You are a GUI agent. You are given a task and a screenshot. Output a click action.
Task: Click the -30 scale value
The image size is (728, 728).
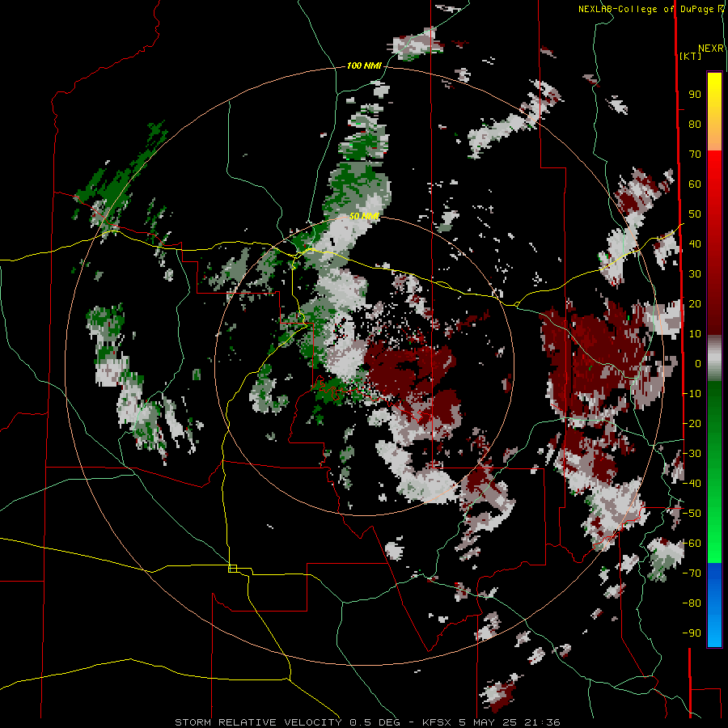pyautogui.click(x=692, y=454)
